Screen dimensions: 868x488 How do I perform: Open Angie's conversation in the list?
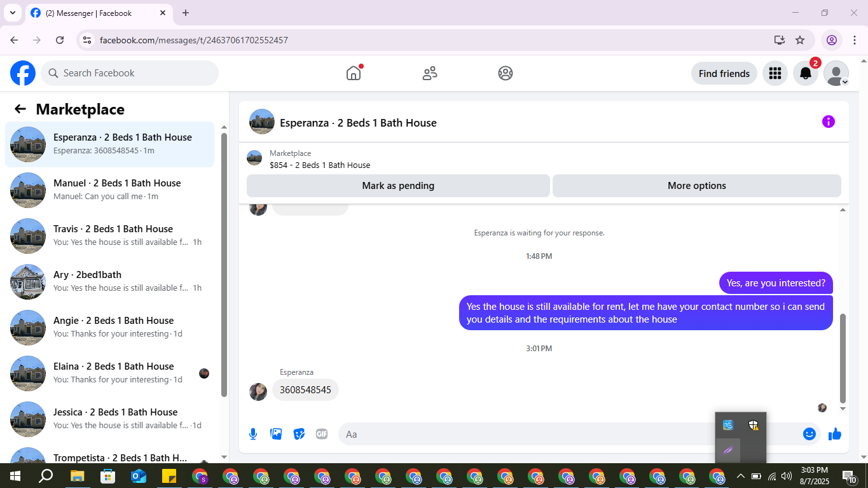tap(110, 328)
